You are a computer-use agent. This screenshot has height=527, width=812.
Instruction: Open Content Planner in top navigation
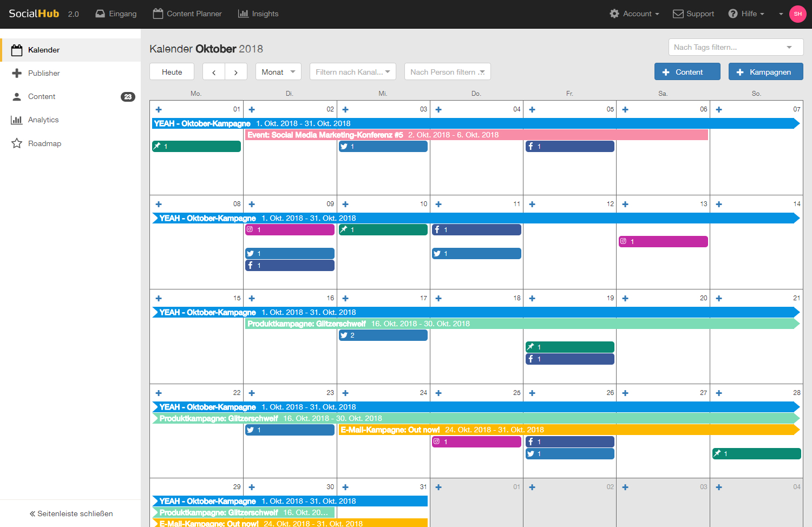tap(187, 14)
